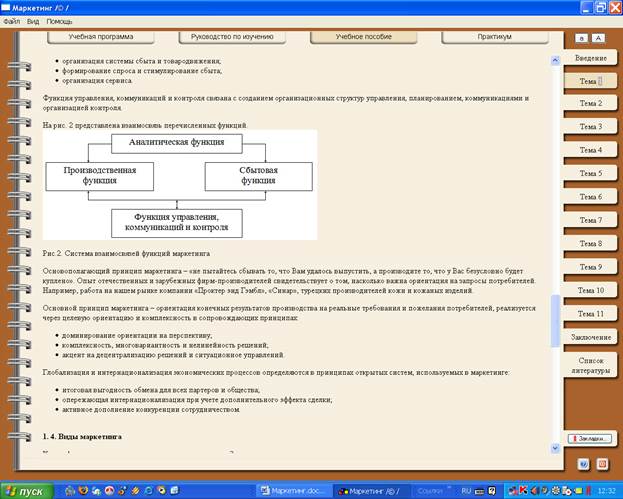The image size is (623, 499).
Task: Click the scroll down arrow of the text pane
Action: [555, 448]
